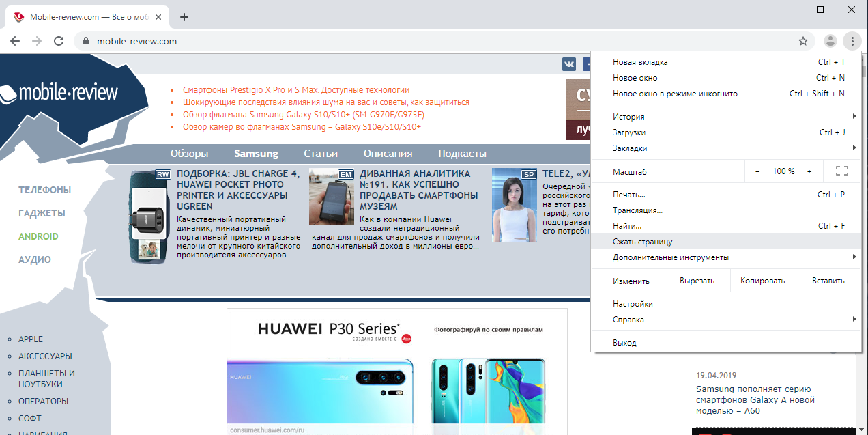This screenshot has width=868, height=435.
Task: Open the Samsung navigation tab
Action: pyautogui.click(x=256, y=154)
